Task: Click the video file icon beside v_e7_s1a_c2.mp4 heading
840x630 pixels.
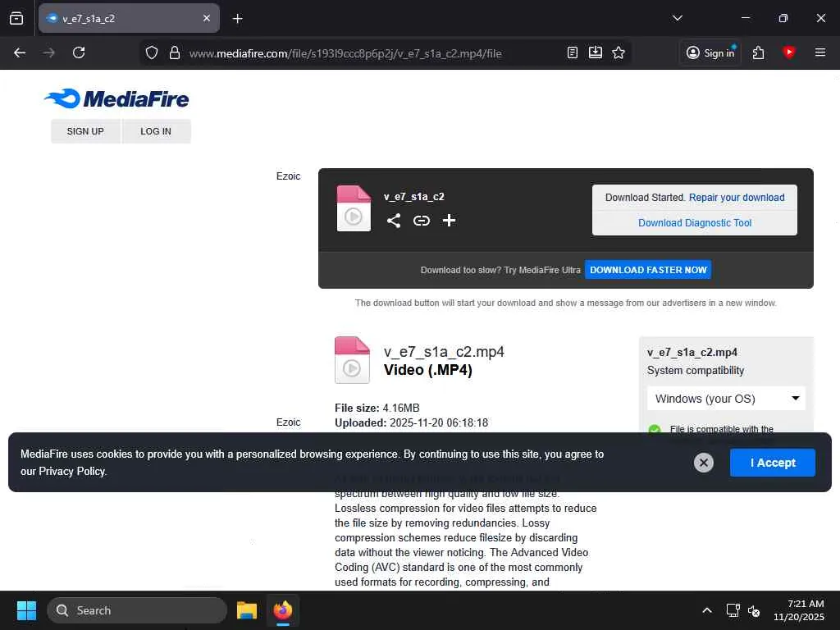Action: click(x=352, y=360)
